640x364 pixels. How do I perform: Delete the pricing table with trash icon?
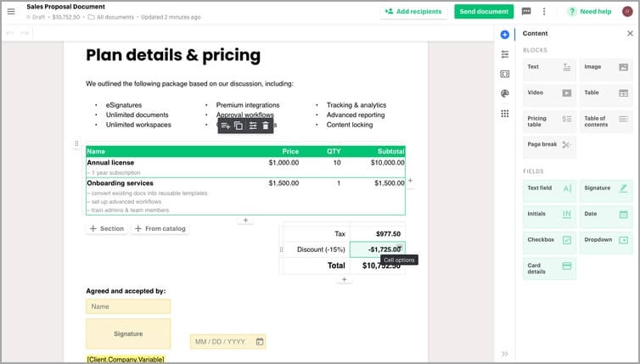tap(266, 126)
